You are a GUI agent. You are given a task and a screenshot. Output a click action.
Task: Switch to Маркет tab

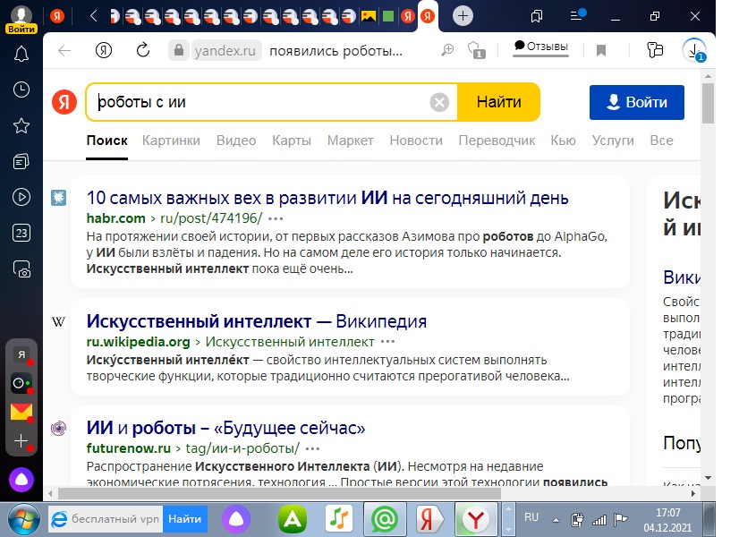pos(350,141)
